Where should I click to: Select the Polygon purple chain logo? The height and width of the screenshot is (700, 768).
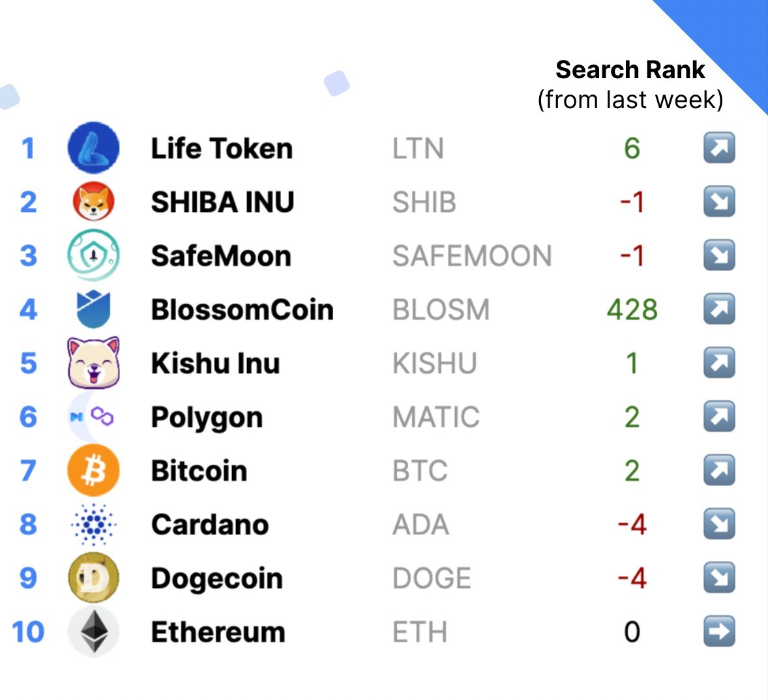pos(102,416)
